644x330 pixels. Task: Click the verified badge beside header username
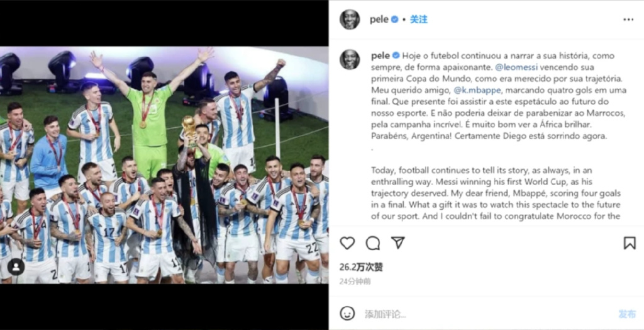(395, 20)
